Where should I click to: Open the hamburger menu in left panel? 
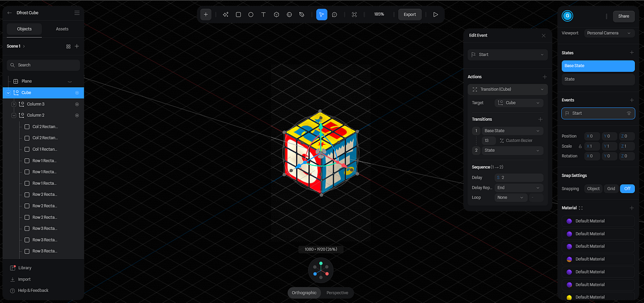[77, 12]
